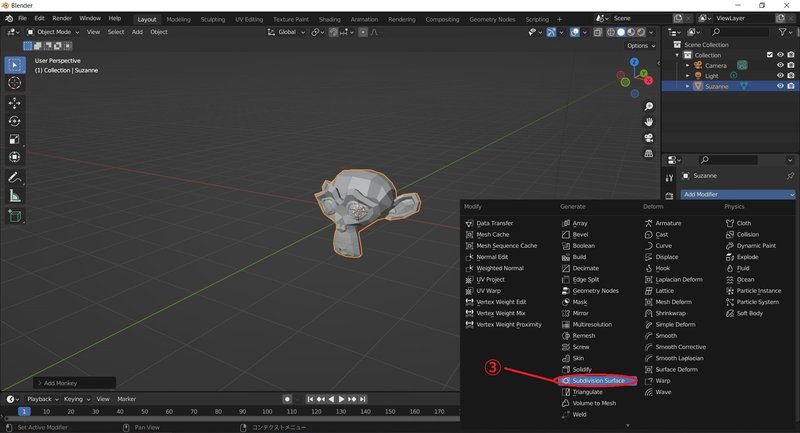
Task: Switch to the Modeling workspace tab
Action: [x=179, y=19]
